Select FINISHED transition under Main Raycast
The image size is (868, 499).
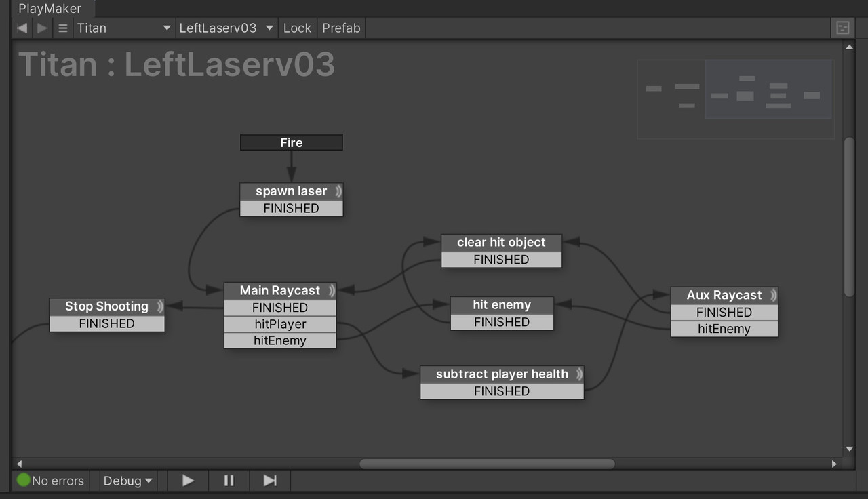click(x=280, y=307)
